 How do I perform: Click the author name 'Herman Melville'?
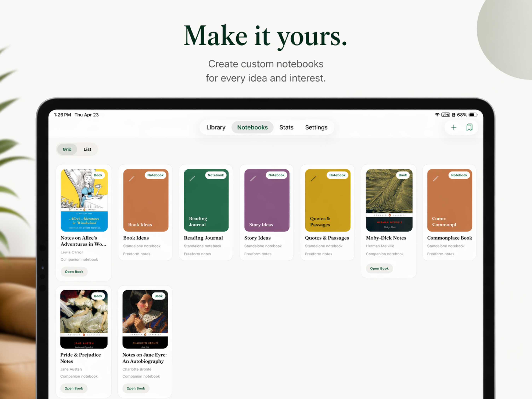(380, 246)
